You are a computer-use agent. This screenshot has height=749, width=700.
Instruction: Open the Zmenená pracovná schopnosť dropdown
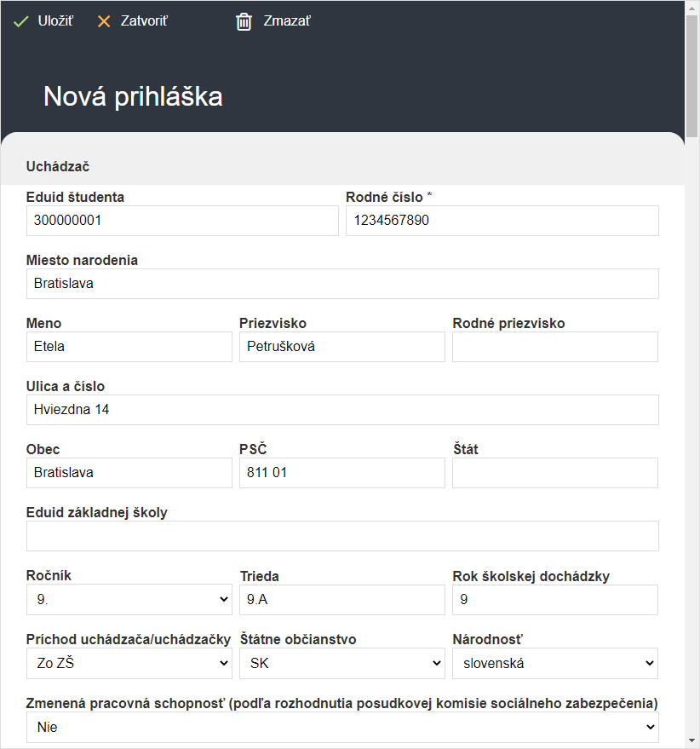click(x=342, y=727)
